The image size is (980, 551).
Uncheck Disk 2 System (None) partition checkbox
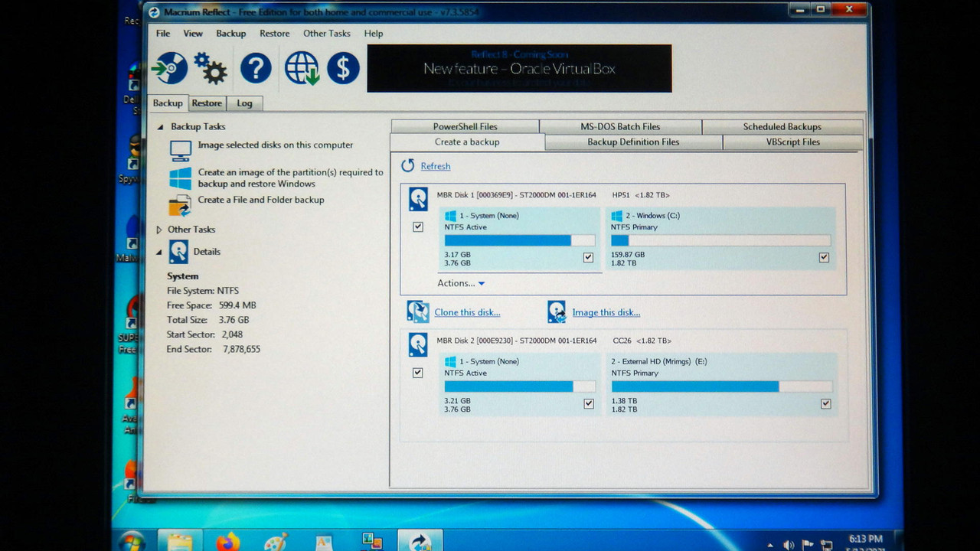point(589,403)
